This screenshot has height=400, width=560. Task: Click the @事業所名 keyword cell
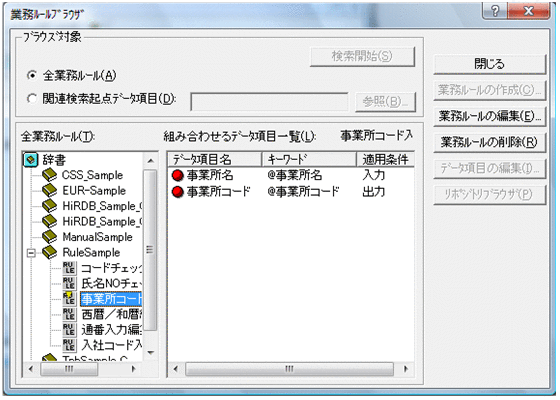[295, 175]
